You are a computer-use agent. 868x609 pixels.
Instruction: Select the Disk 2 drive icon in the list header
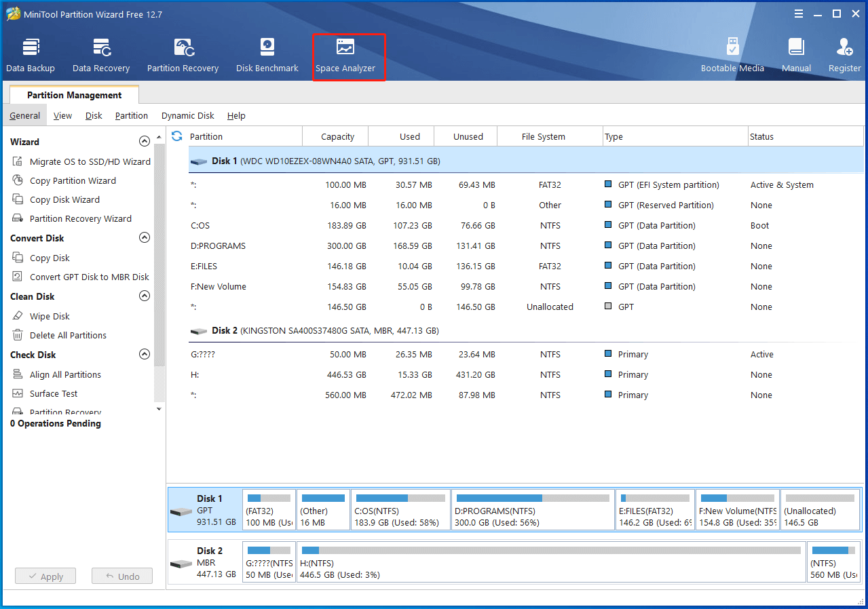click(199, 332)
